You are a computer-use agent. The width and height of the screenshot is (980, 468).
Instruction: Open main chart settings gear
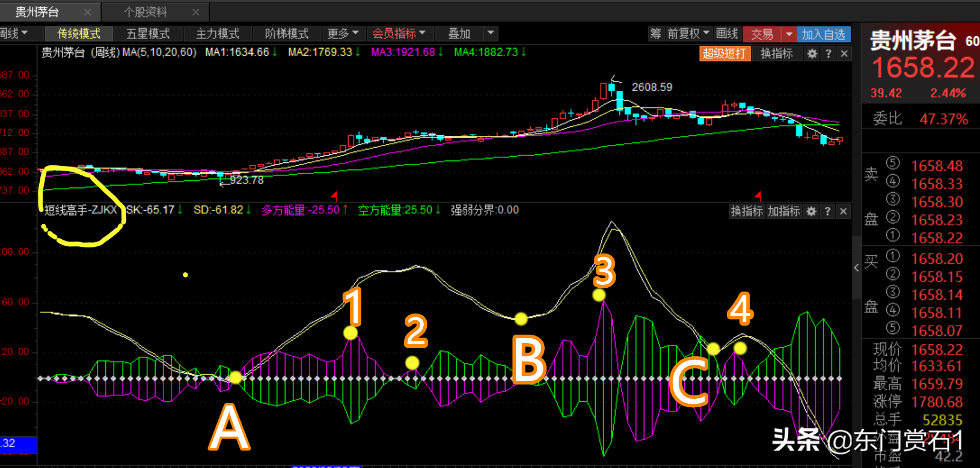tap(812, 53)
